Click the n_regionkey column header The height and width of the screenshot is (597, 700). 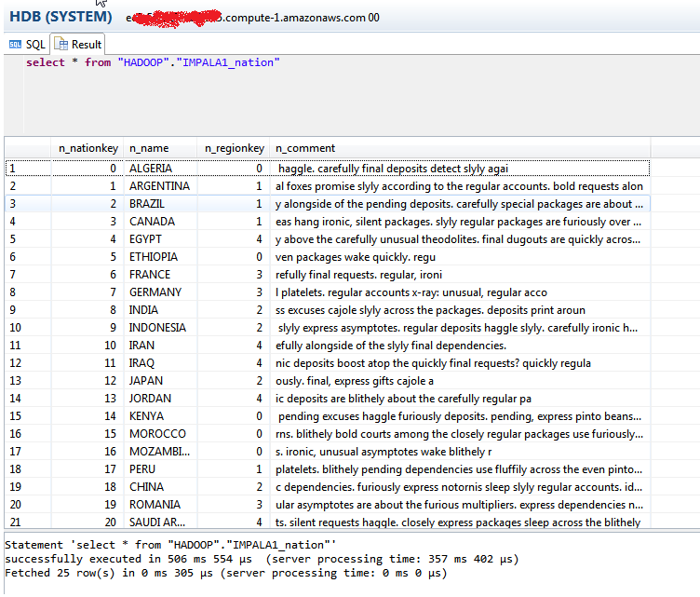click(235, 148)
